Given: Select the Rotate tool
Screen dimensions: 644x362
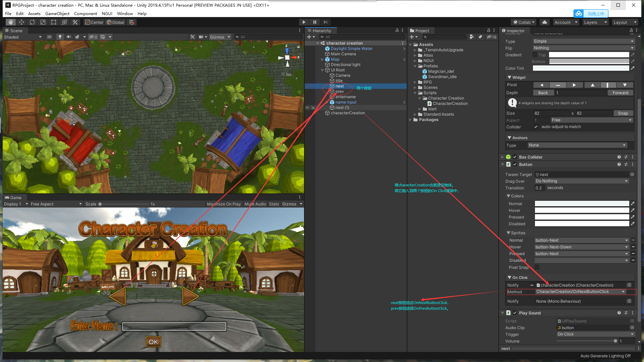Looking at the screenshot, I should coord(32,22).
